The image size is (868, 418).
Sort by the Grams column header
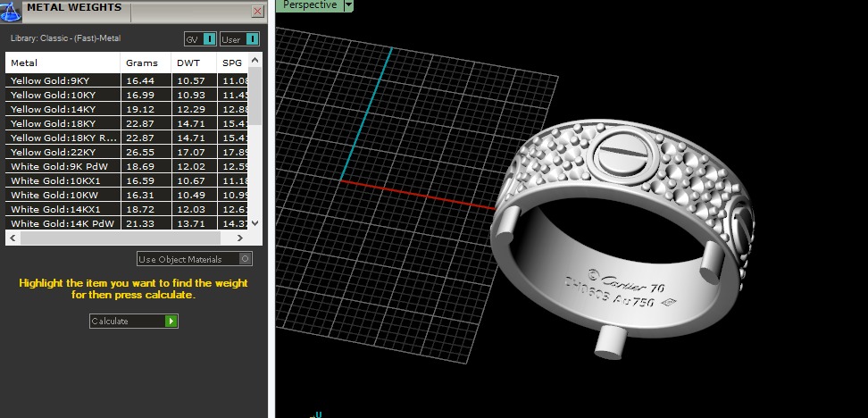click(x=146, y=63)
